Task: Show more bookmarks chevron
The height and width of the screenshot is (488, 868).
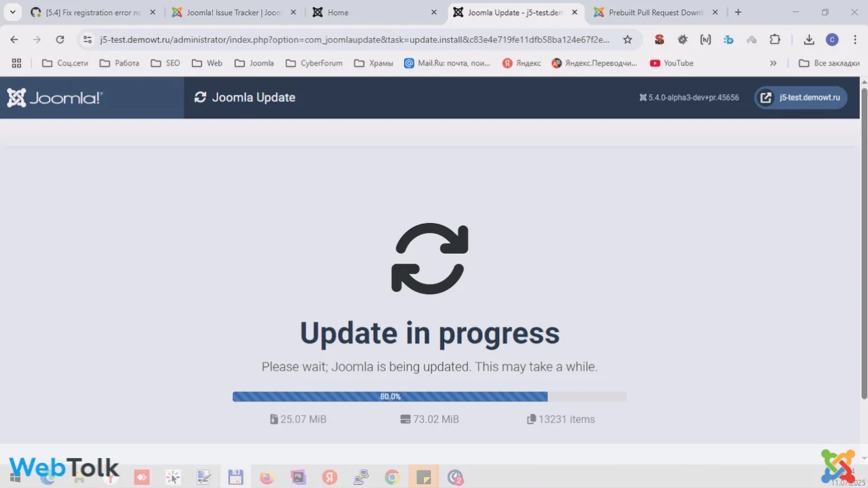Action: [x=773, y=63]
